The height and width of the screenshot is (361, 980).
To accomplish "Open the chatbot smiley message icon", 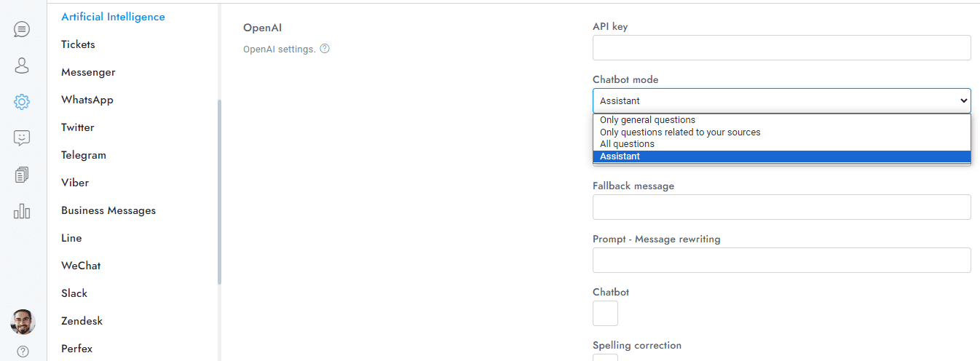I will click(22, 138).
